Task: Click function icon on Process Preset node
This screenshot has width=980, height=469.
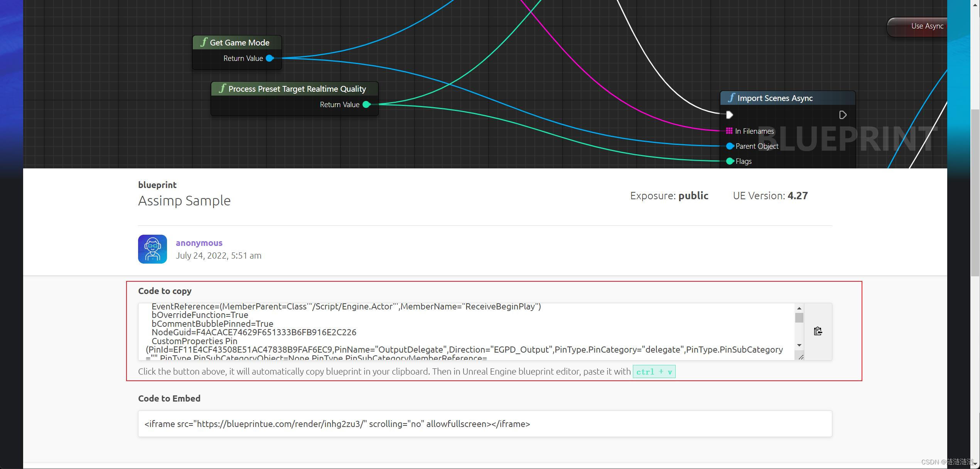Action: coord(222,89)
